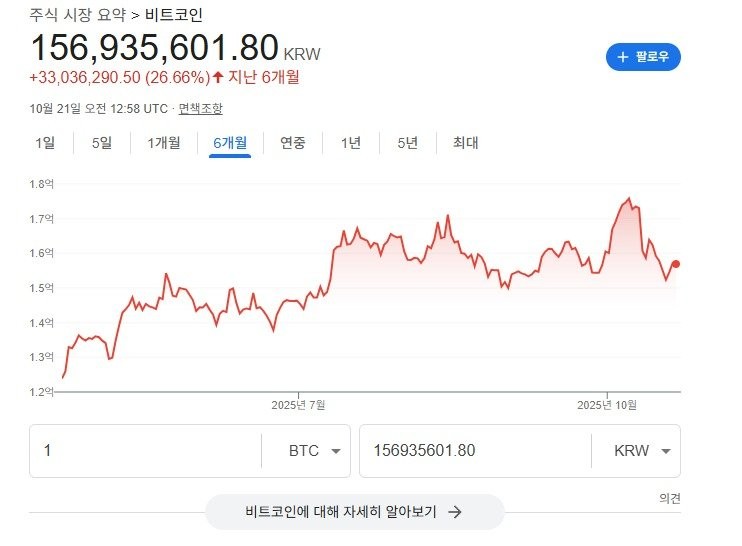The image size is (742, 546).
Task: Select the 최대 range tab
Action: coord(465,142)
